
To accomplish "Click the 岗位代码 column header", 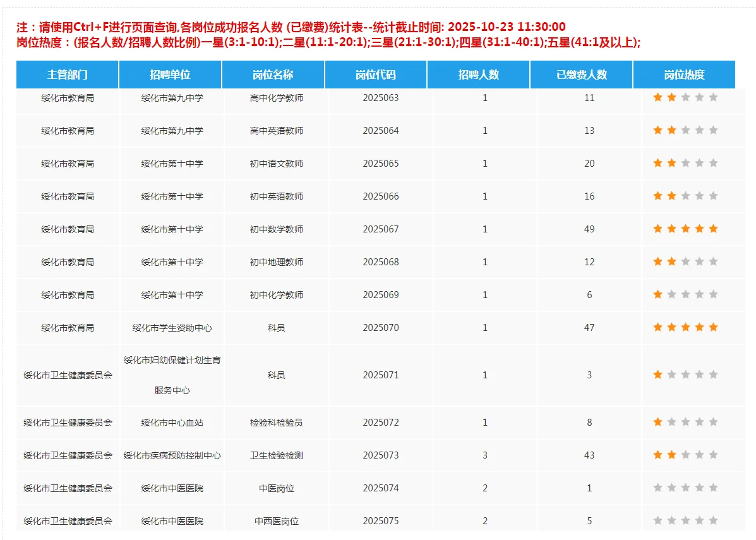I will click(376, 75).
